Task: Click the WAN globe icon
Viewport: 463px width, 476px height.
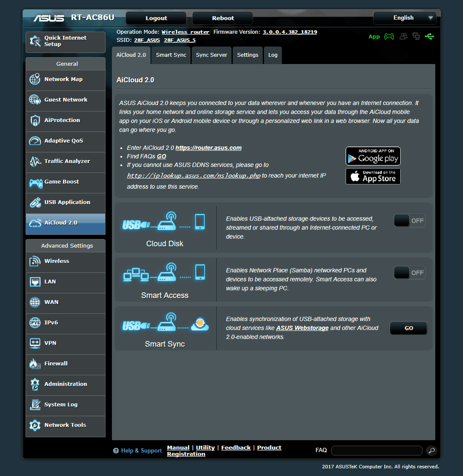Action: pyautogui.click(x=35, y=302)
